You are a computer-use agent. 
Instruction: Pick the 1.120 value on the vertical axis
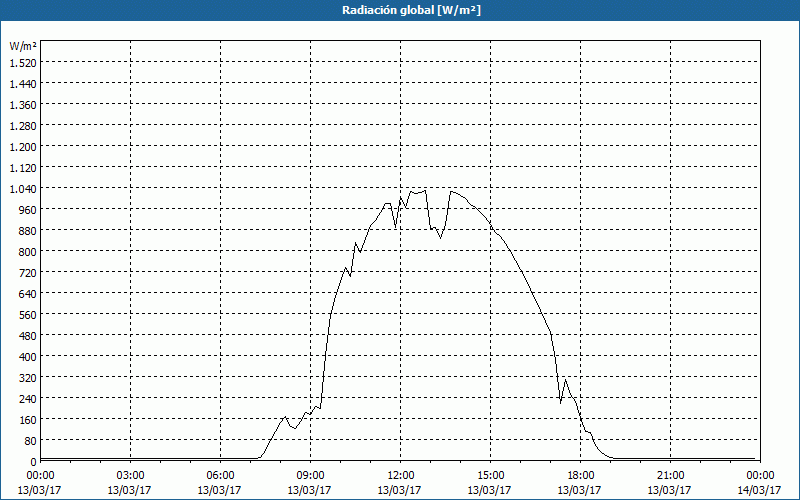click(23, 167)
